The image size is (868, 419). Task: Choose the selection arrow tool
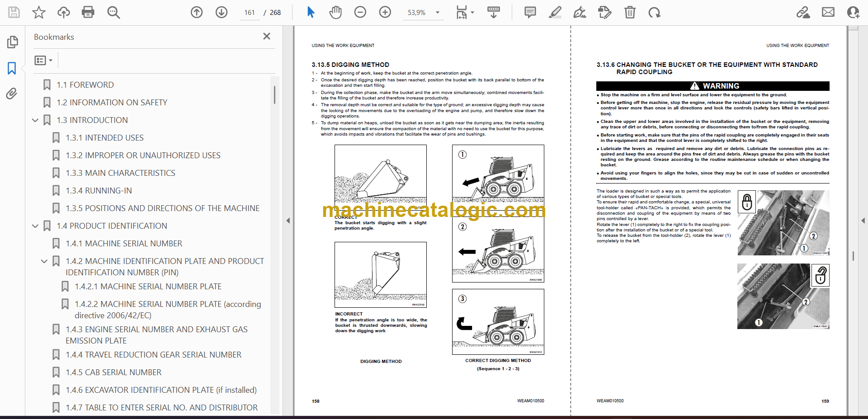(311, 12)
